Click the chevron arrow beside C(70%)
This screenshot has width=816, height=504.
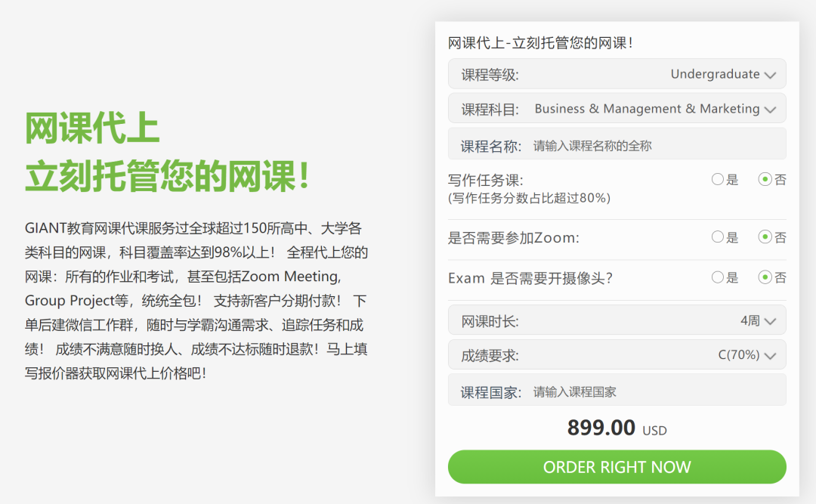click(770, 356)
